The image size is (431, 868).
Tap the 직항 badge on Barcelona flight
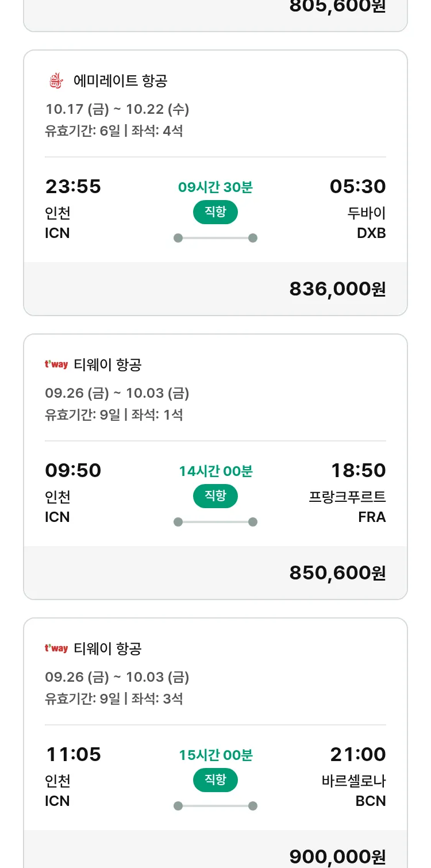coord(215,780)
